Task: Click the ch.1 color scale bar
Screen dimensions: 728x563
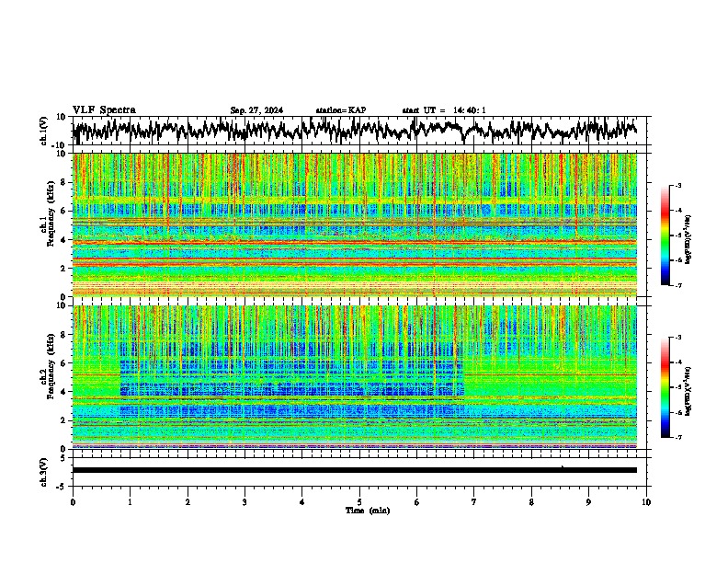Action: point(665,236)
